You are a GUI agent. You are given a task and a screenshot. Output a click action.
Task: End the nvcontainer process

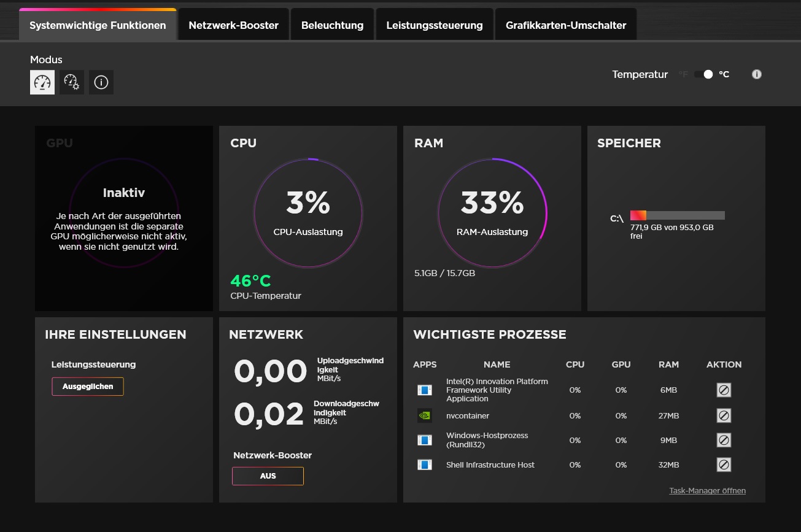coord(724,416)
